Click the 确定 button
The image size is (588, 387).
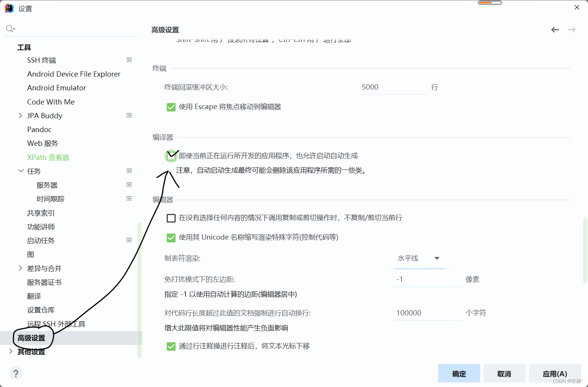459,373
